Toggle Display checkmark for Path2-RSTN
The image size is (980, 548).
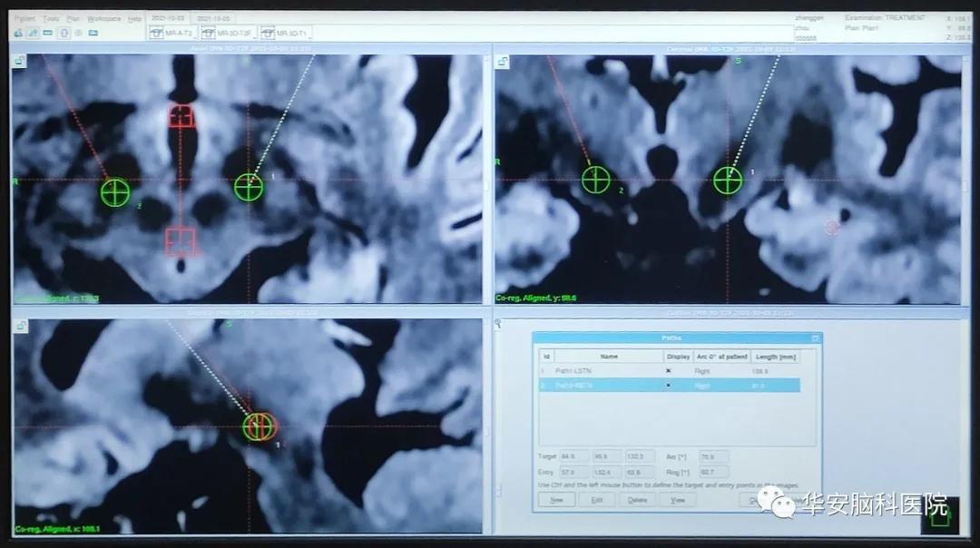pyautogui.click(x=668, y=386)
